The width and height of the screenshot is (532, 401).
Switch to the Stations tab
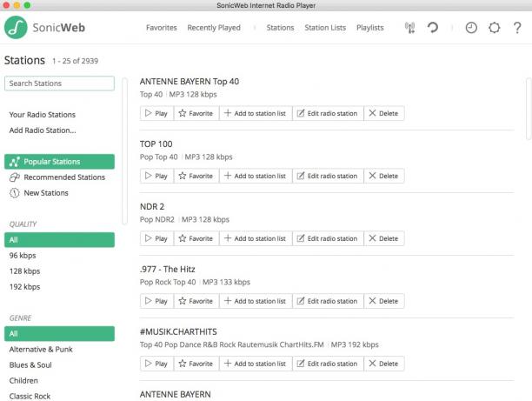pyautogui.click(x=280, y=28)
